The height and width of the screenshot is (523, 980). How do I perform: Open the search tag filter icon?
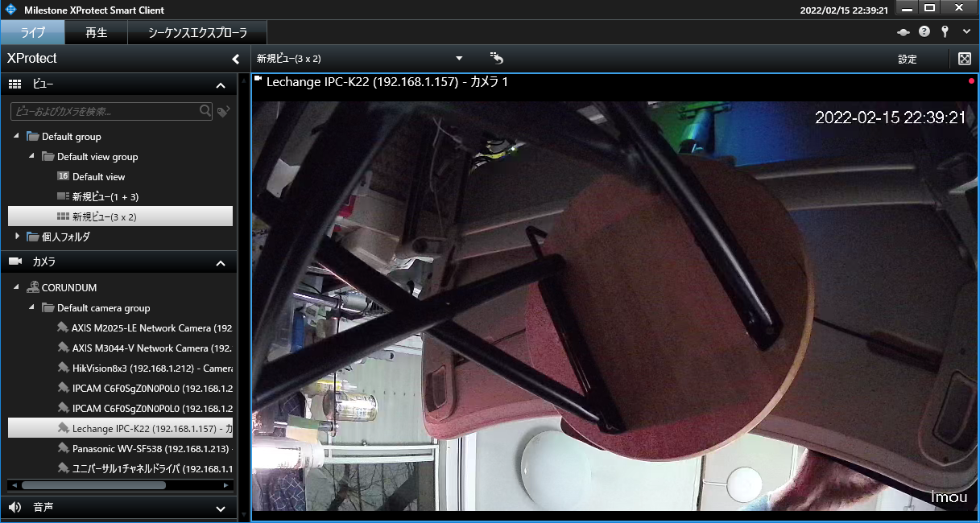223,111
